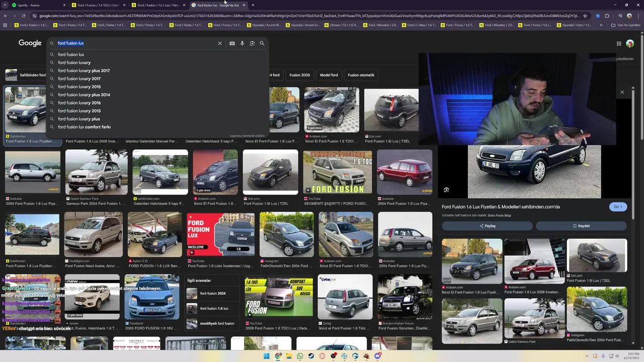Close the image preview side panel
Screen dimensions: 644x362
pyautogui.click(x=622, y=92)
